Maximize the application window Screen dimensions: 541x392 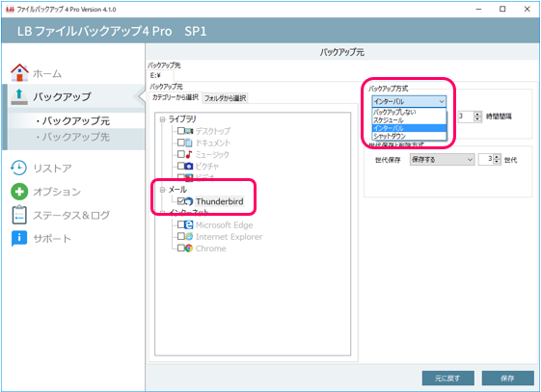click(x=502, y=10)
